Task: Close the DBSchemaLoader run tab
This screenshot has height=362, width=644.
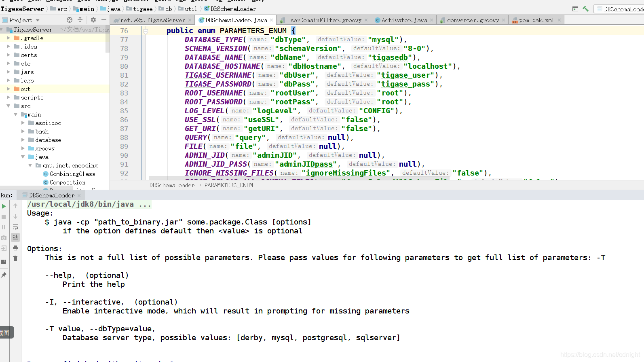Action: point(79,195)
